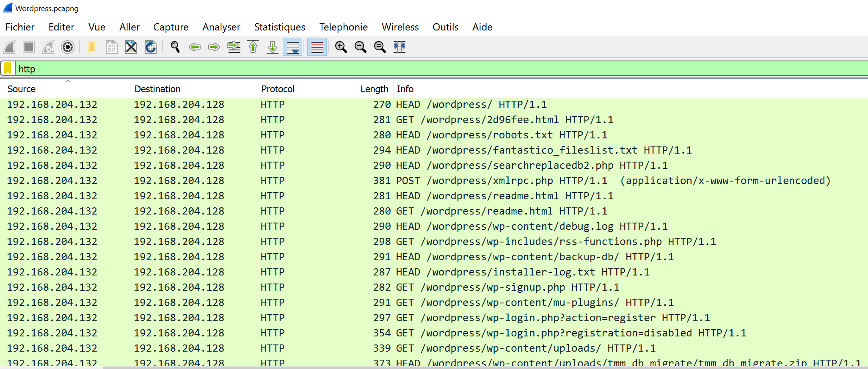Open the Fichier menu
The width and height of the screenshot is (868, 369).
tap(20, 27)
